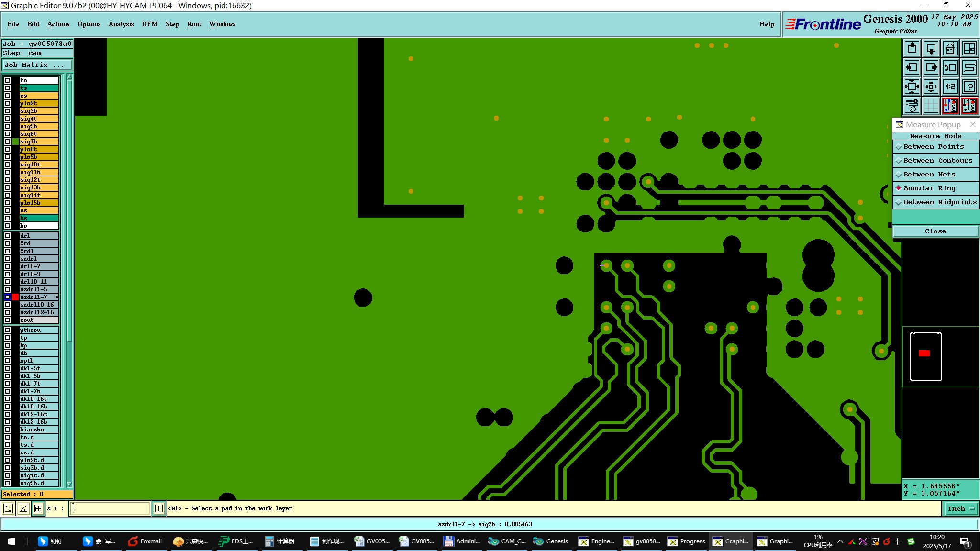Click the Close button in Measure Popup
Screen dimensions: 980x551
(935, 231)
